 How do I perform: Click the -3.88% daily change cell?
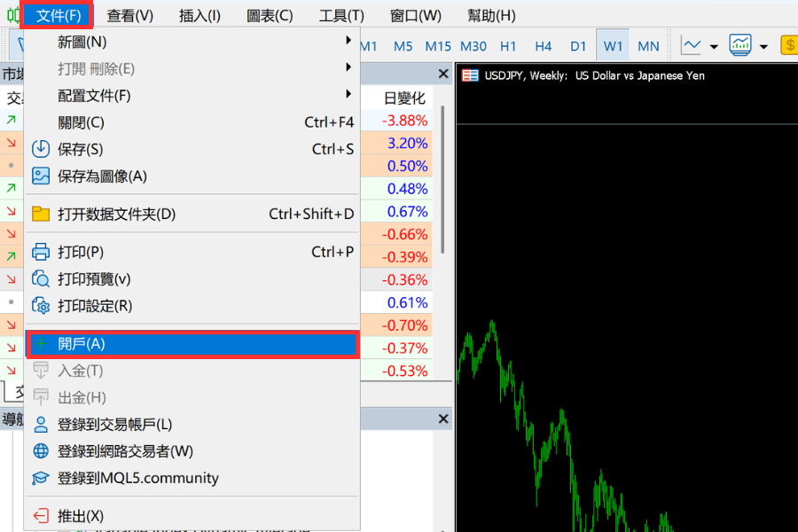(403, 120)
